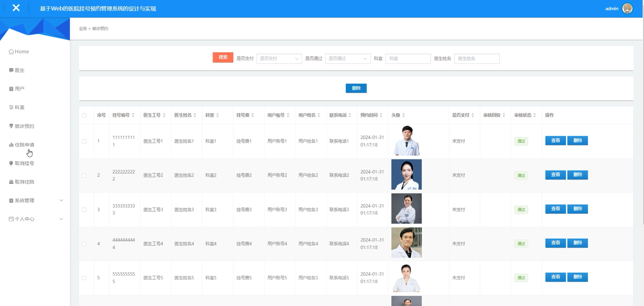Image resolution: width=644 pixels, height=306 pixels.
Task: Open the 是否支付 dropdown
Action: [279, 59]
